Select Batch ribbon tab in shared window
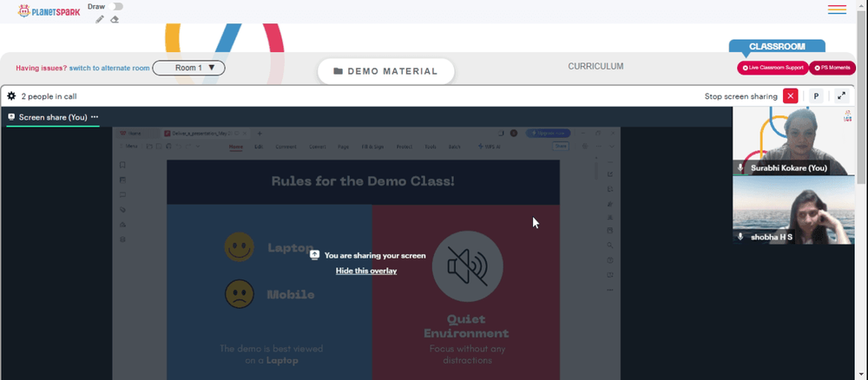The width and height of the screenshot is (868, 380). 455,147
